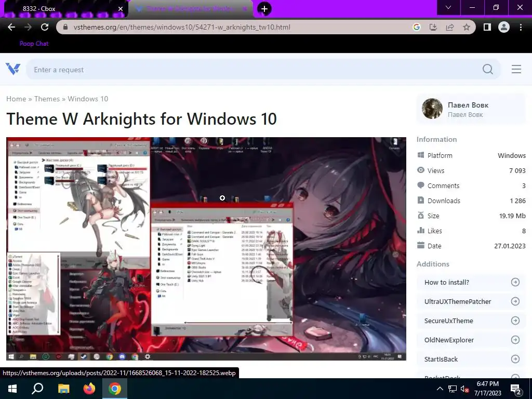
Task: Open Chrome's three-dot menu
Action: (x=521, y=27)
